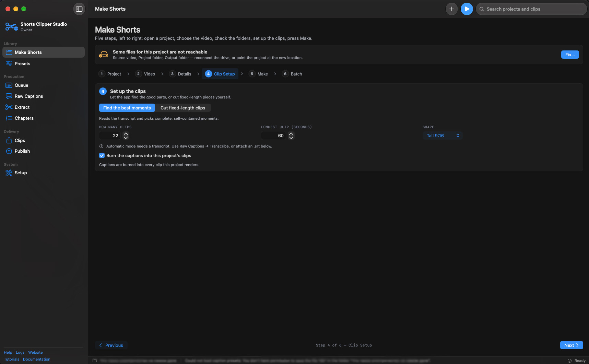Viewport: 589px width, 364px height.
Task: Click the How Many Clips stepper arrows
Action: [x=126, y=136]
